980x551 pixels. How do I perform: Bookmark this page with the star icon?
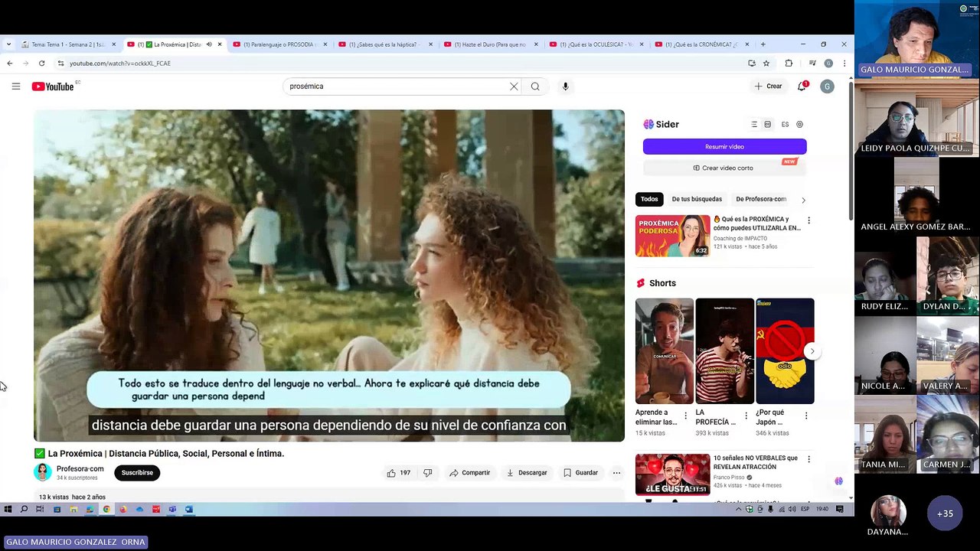(x=766, y=64)
